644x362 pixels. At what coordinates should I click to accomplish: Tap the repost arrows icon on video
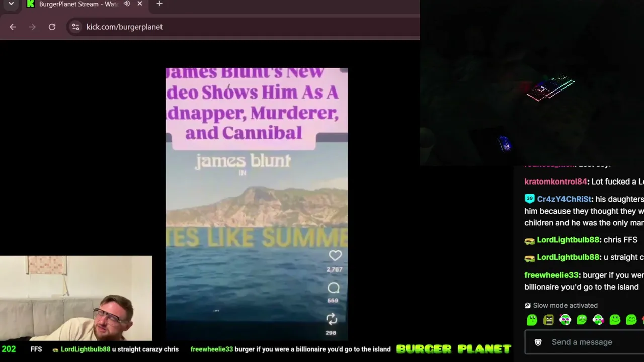click(x=332, y=319)
